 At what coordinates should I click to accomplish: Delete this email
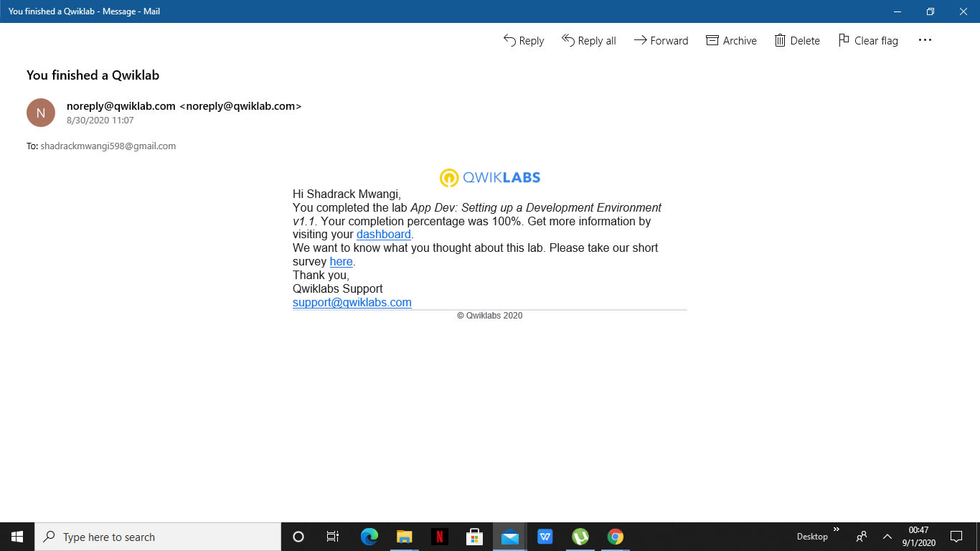[797, 41]
